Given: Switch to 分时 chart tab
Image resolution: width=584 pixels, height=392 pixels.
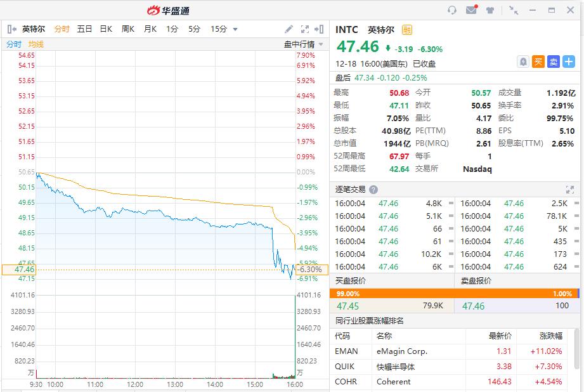Looking at the screenshot, I should pos(62,29).
